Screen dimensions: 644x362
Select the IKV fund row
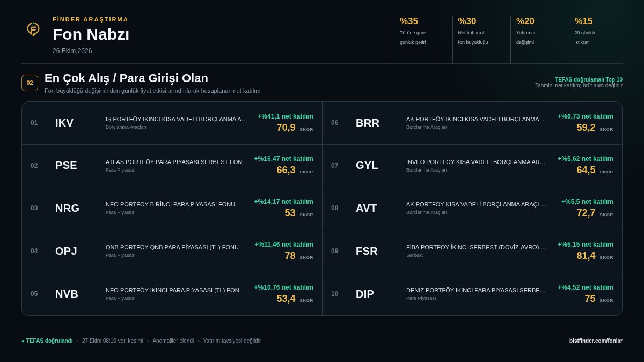click(172, 123)
